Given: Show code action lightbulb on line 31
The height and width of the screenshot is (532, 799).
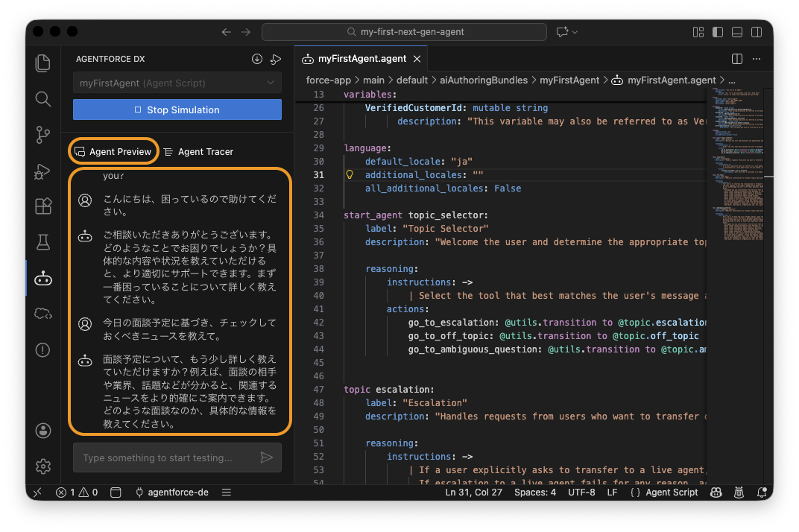Looking at the screenshot, I should pyautogui.click(x=350, y=175).
